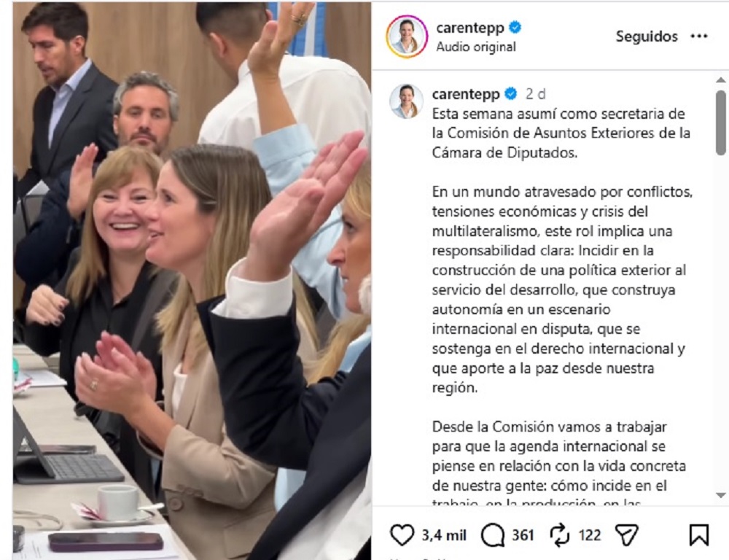
Task: Click the scrollbar up arrow in the caption
Action: (x=721, y=80)
